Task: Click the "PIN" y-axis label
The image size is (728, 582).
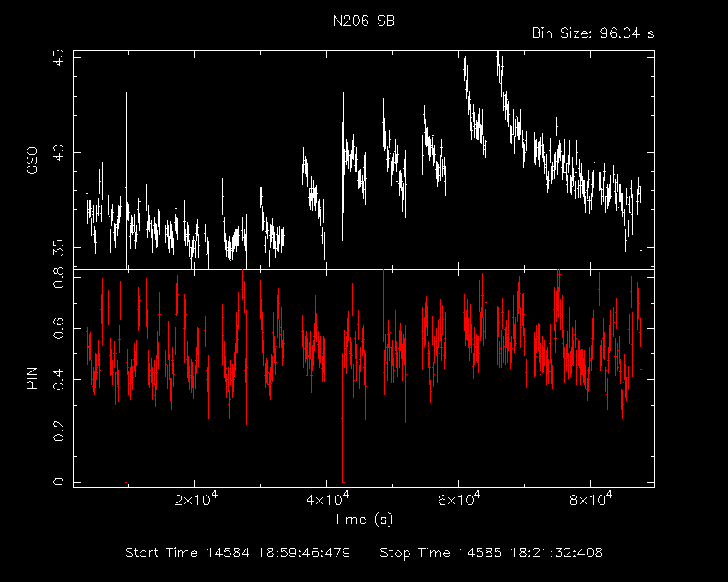Action: tap(32, 377)
